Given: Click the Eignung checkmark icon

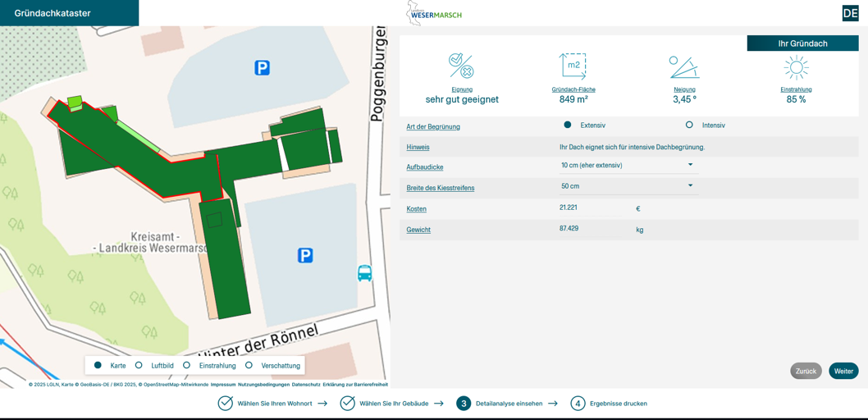Looking at the screenshot, I should click(x=460, y=66).
